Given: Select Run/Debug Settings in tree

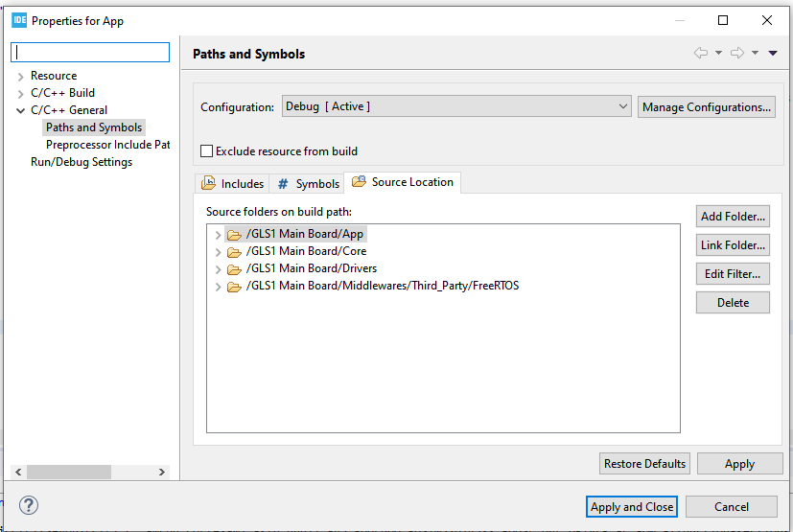Looking at the screenshot, I should [82, 162].
